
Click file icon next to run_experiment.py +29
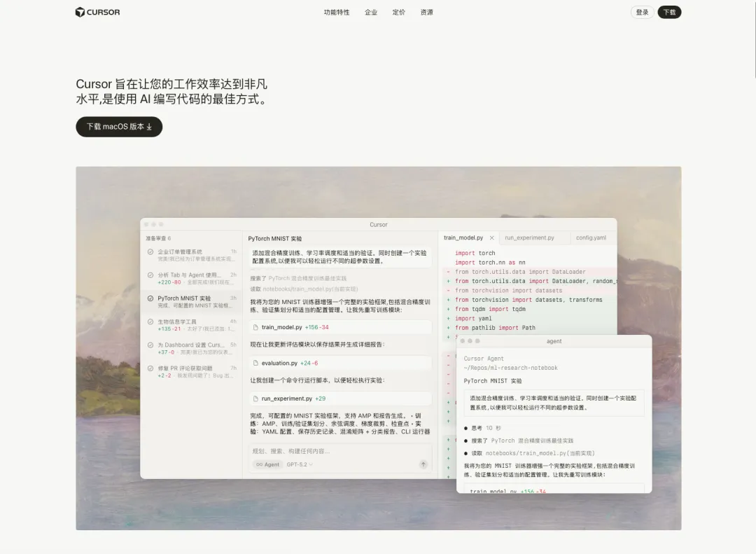coord(255,399)
